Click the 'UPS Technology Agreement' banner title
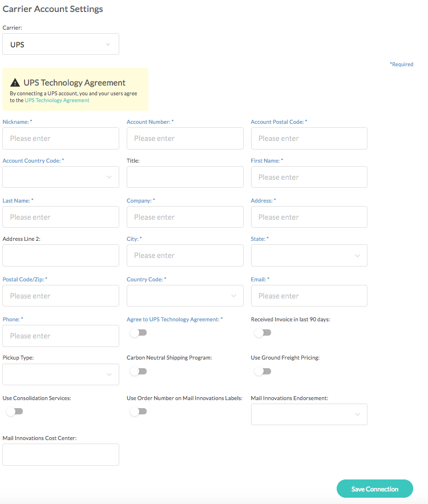 (74, 83)
